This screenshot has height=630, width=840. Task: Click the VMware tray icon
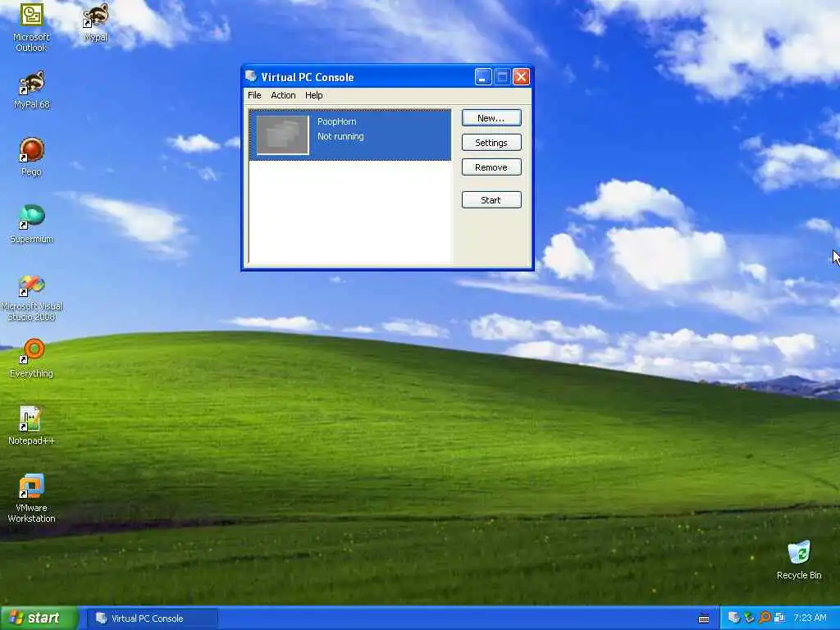779,618
